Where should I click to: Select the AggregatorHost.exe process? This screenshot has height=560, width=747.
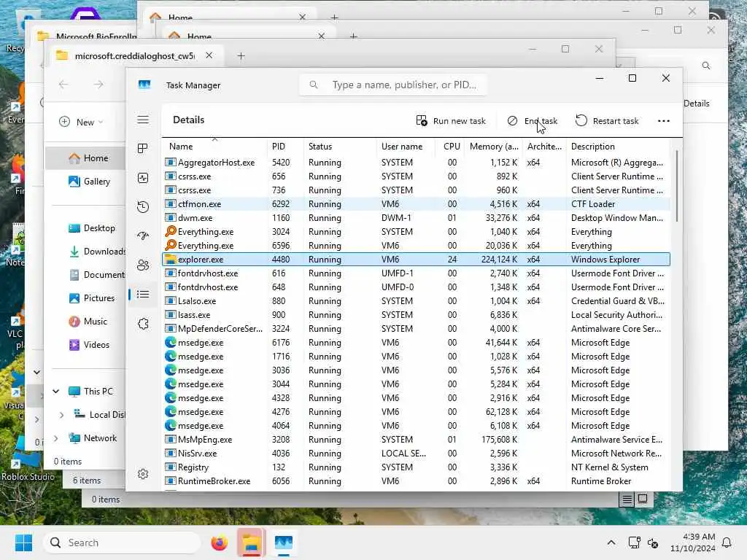[x=416, y=163]
